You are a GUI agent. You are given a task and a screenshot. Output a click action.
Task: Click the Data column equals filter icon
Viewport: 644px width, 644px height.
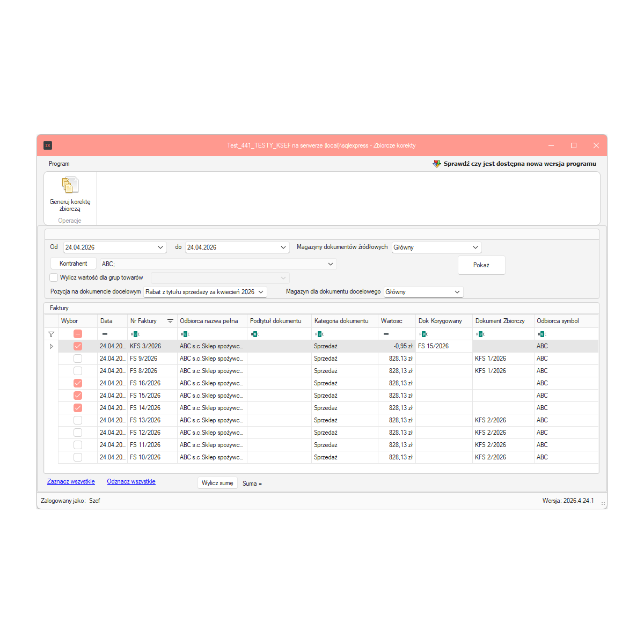[x=105, y=334]
